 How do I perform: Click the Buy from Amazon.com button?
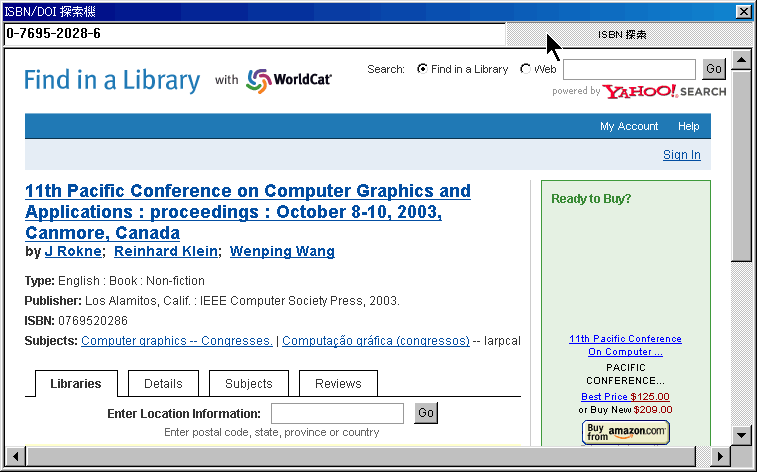point(626,431)
